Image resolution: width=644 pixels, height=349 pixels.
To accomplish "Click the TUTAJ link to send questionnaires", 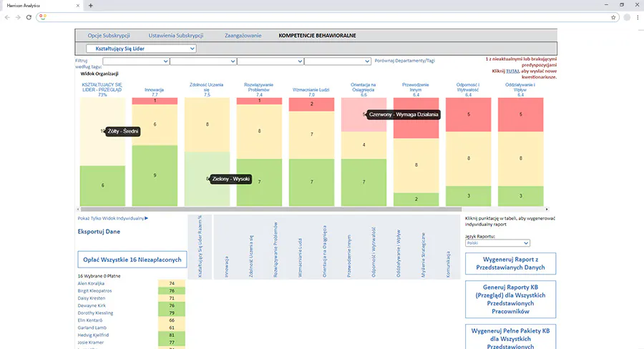I will 512,71.
